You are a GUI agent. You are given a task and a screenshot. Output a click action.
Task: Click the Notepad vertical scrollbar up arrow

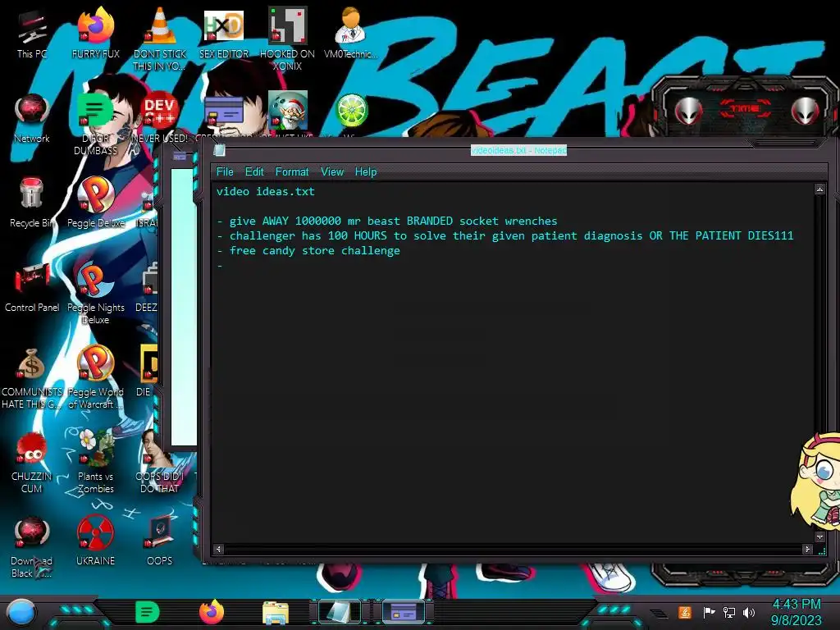819,189
